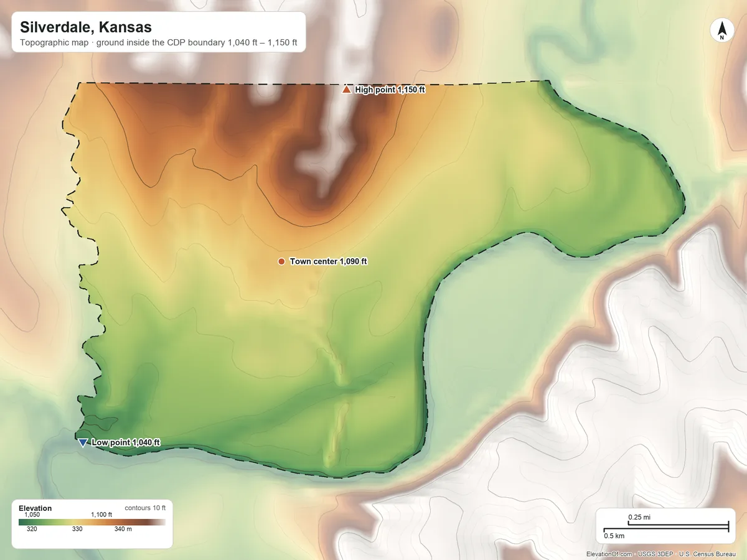
Task: Click the "1,050" legend value
Action: point(32,515)
